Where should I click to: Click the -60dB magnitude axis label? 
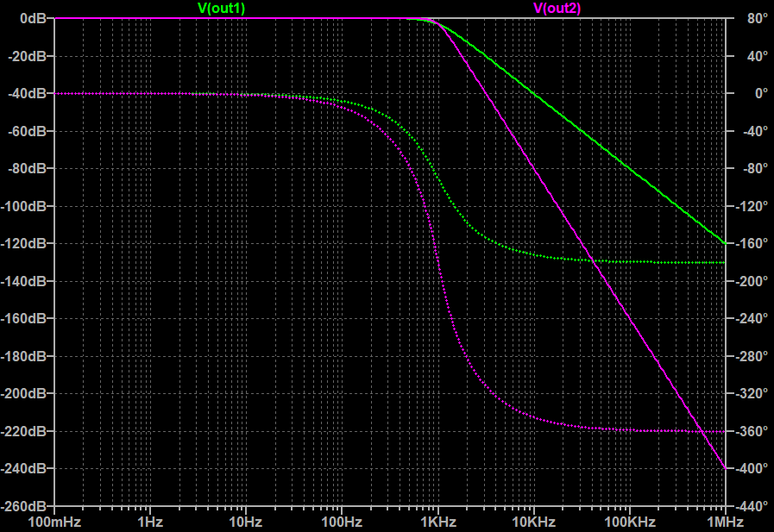click(27, 131)
